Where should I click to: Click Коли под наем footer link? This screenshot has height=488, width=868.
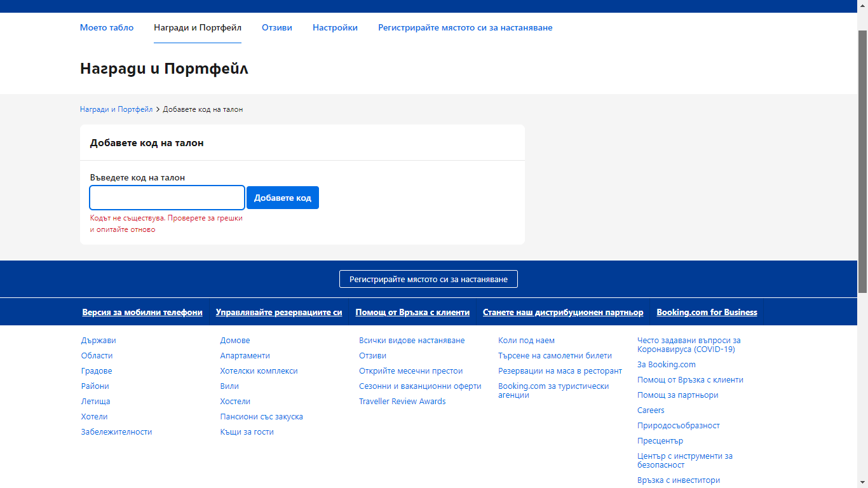pos(526,341)
